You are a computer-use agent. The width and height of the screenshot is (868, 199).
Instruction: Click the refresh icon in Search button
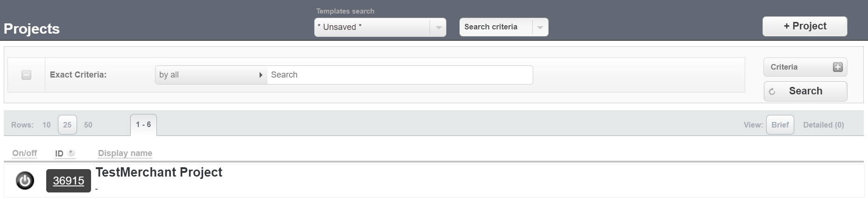pyautogui.click(x=772, y=92)
